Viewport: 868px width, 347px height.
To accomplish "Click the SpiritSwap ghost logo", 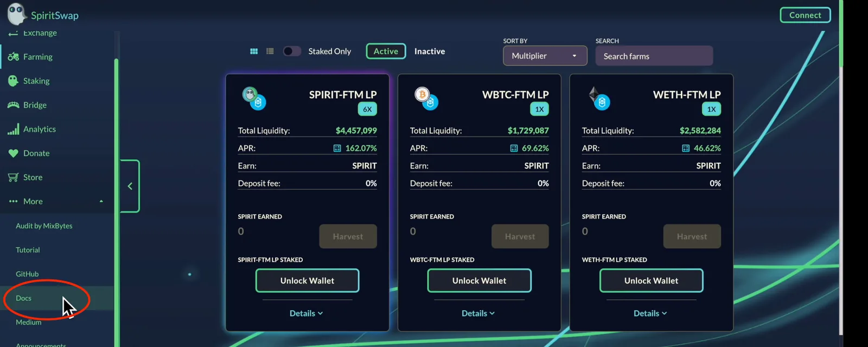I will click(x=16, y=14).
